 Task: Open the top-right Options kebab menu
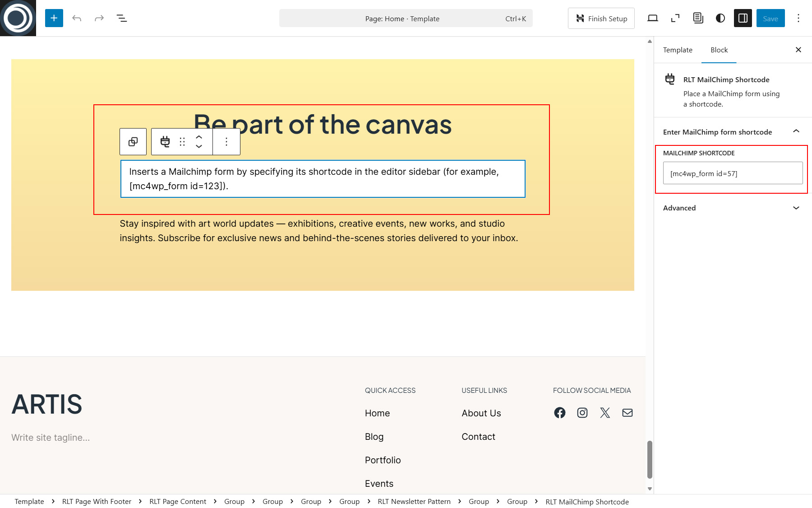point(798,18)
